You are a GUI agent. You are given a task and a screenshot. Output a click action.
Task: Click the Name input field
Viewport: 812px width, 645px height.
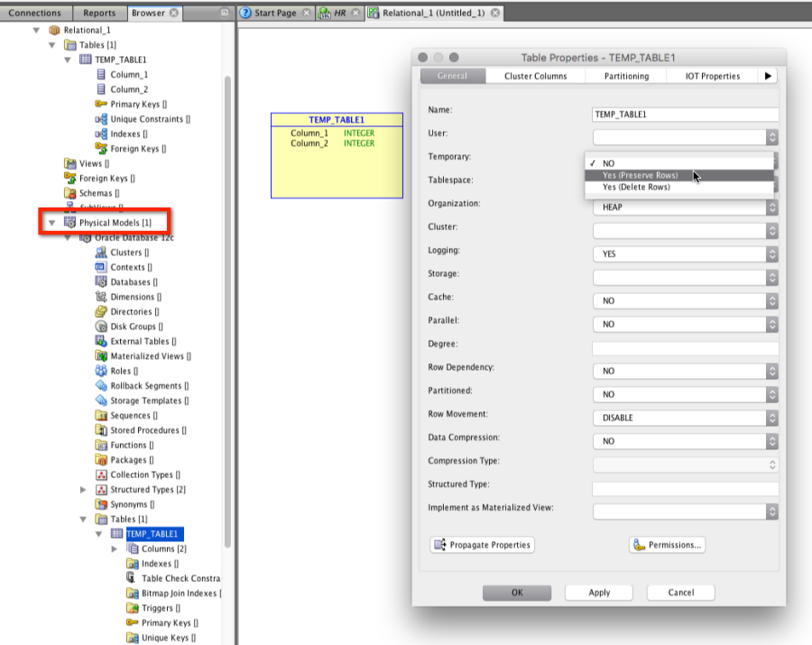685,115
